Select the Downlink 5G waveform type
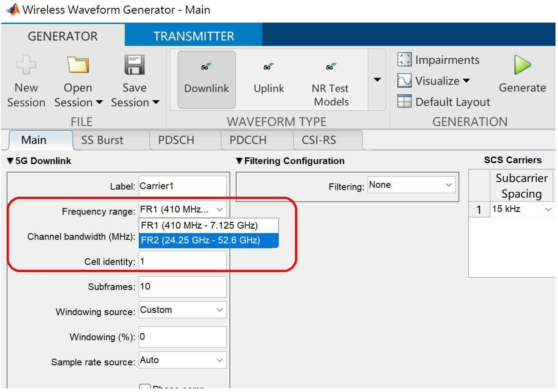 point(206,80)
